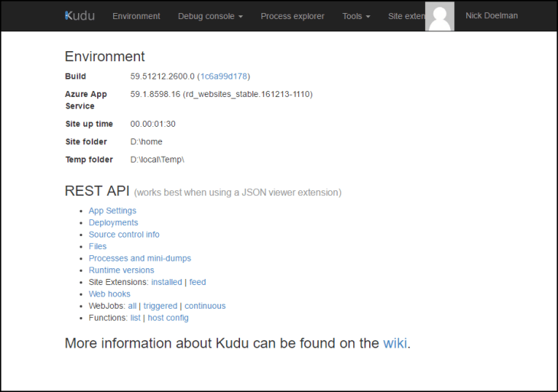Image resolution: width=558 pixels, height=392 pixels.
Task: Open the Deployments REST link
Action: tap(113, 222)
